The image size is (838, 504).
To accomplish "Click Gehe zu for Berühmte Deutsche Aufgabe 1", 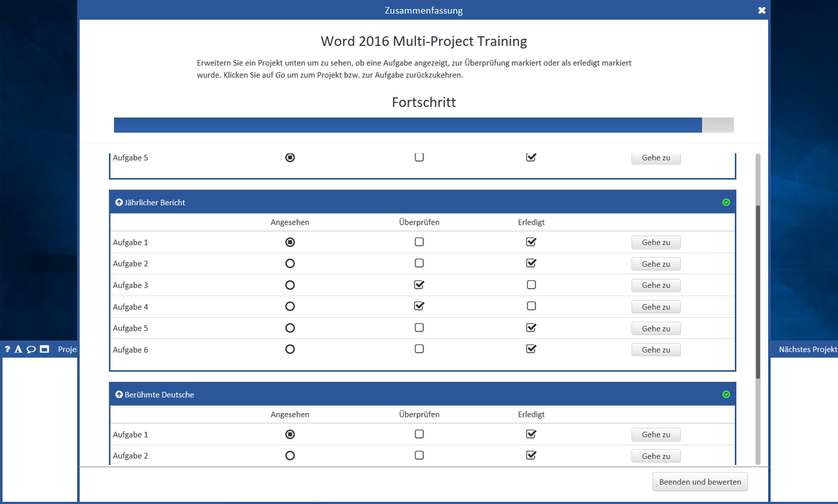I will tap(656, 434).
